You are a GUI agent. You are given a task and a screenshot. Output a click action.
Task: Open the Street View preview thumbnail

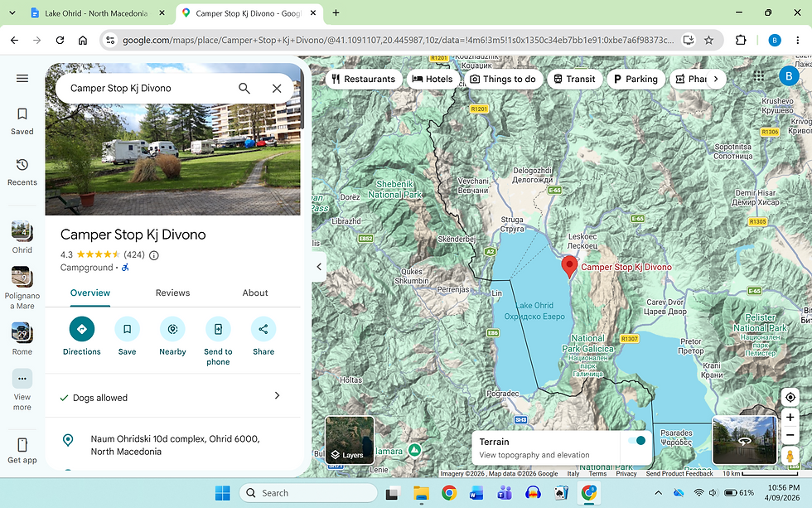(x=744, y=440)
